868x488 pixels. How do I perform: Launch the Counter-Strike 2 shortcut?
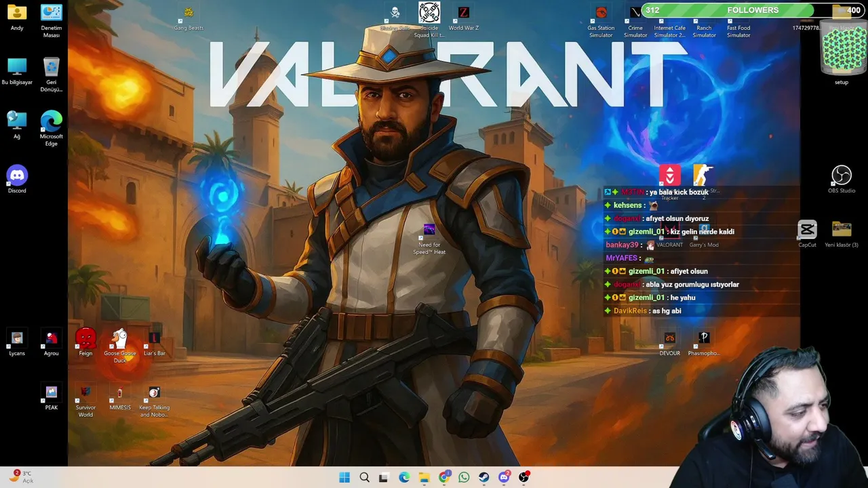point(704,176)
